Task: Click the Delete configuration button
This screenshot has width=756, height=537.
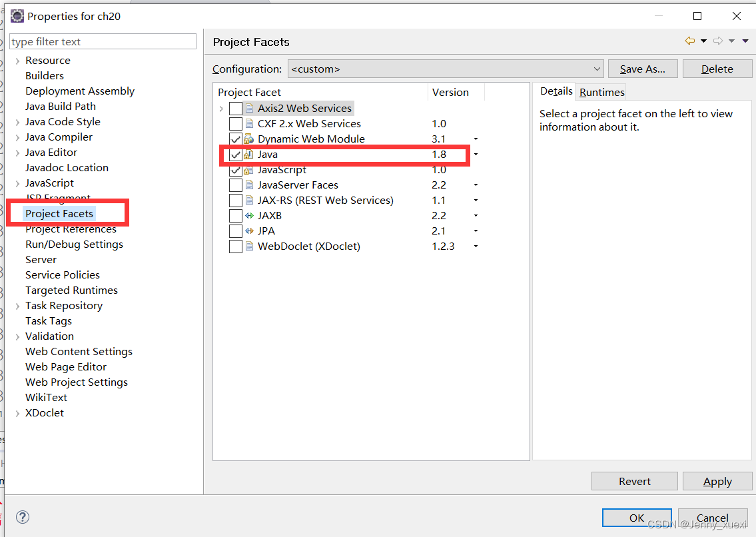Action: tap(717, 69)
